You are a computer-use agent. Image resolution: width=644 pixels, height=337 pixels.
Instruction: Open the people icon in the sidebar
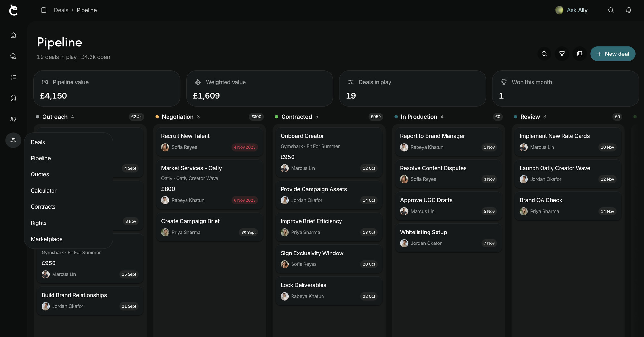(x=13, y=119)
